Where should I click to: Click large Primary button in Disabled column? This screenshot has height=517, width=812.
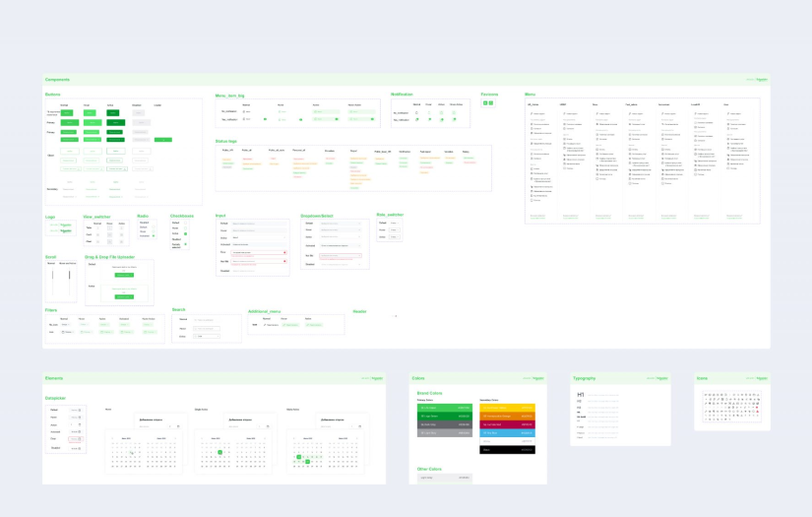141,123
